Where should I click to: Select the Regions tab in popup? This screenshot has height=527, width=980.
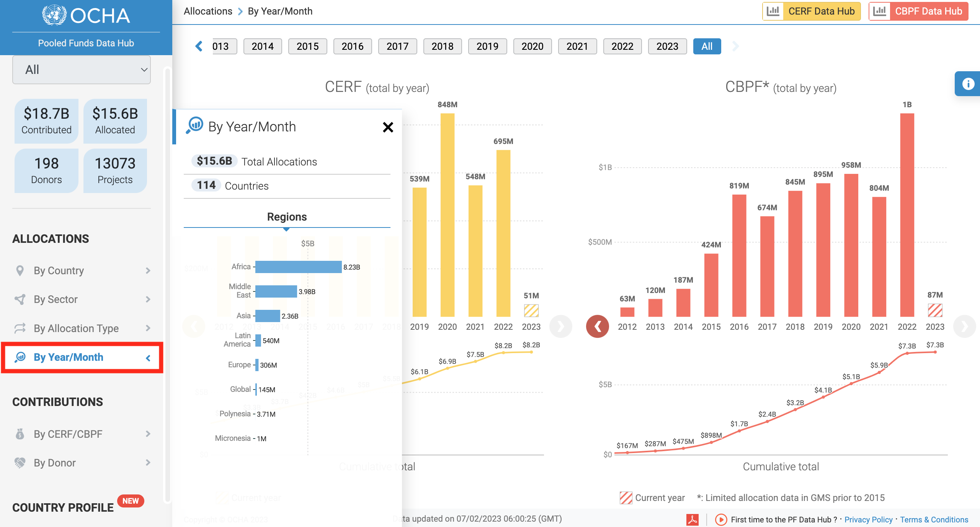click(287, 217)
